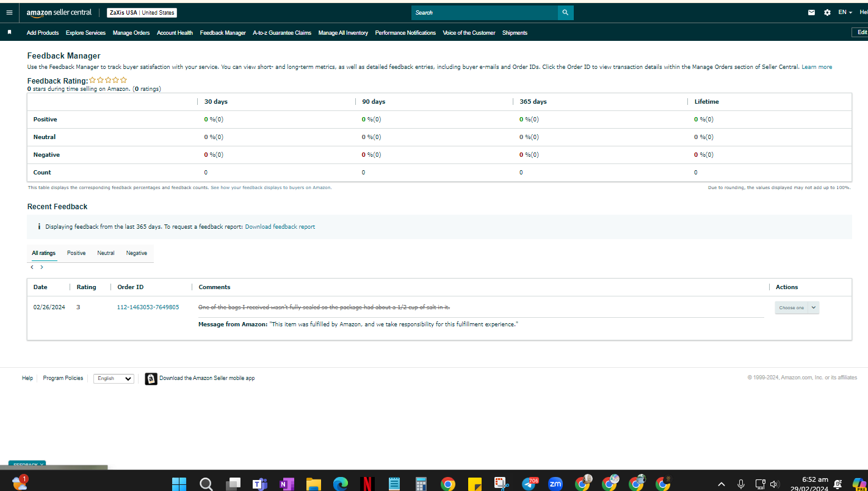Click the Help link in footer
868x491 pixels.
pos(27,378)
